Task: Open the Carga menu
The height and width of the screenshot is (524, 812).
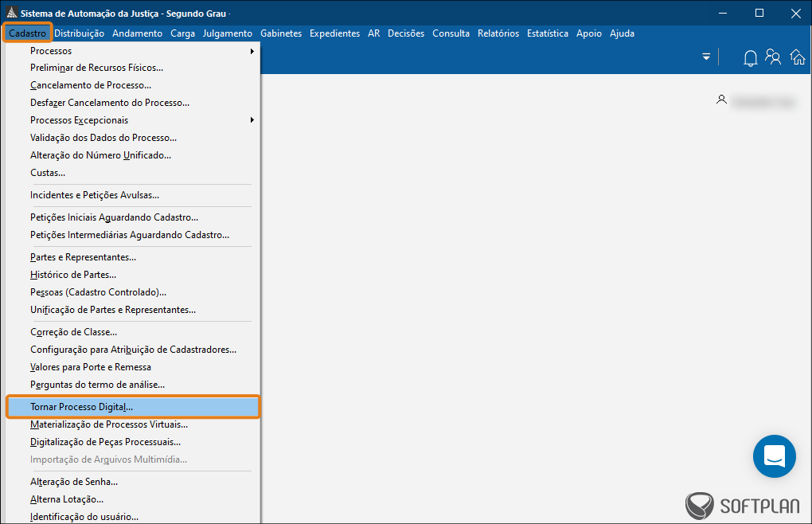Action: pos(183,33)
